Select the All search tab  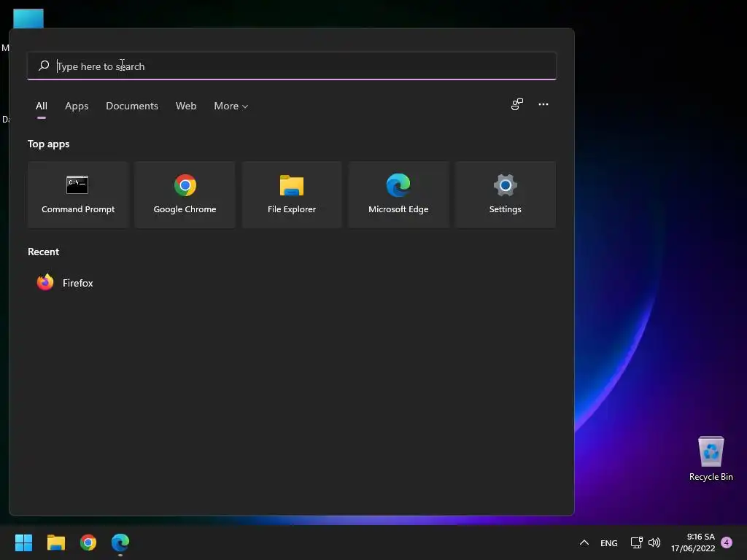click(x=42, y=106)
